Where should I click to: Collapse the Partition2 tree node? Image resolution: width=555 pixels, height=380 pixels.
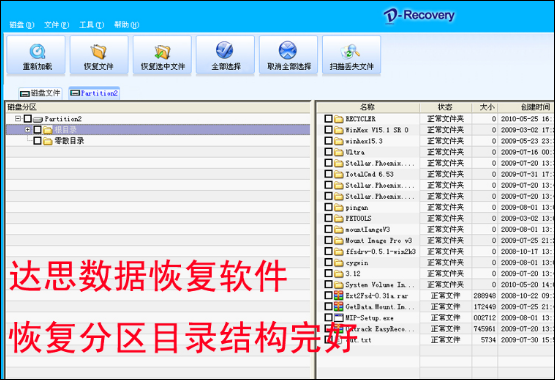(18, 119)
